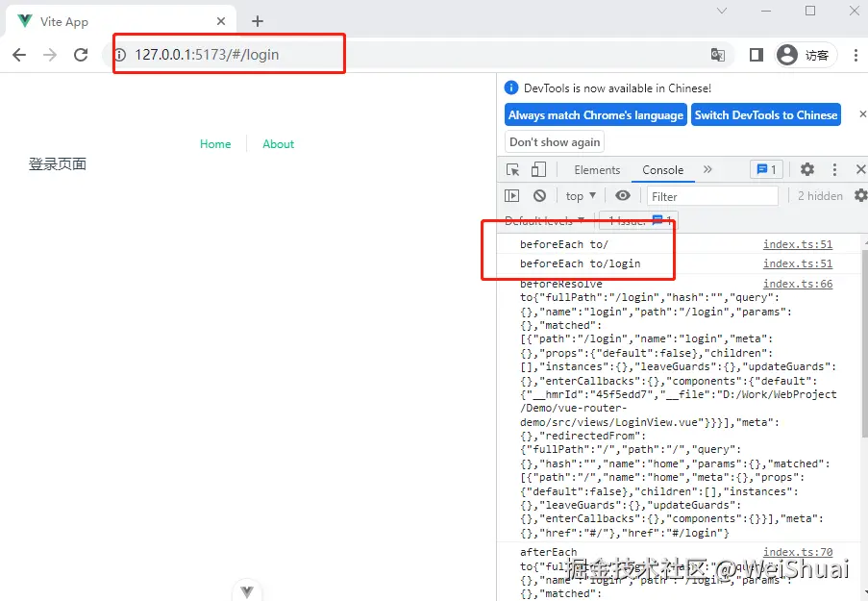
Task: Go forward with the browser forward arrow
Action: [50, 54]
